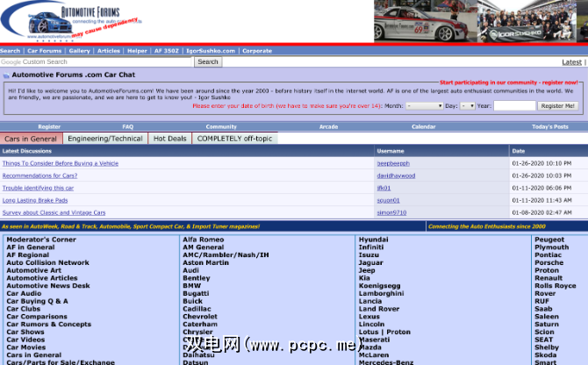Image resolution: width=588 pixels, height=365 pixels.
Task: Open the Chevrolet forum
Action: pyautogui.click(x=200, y=316)
